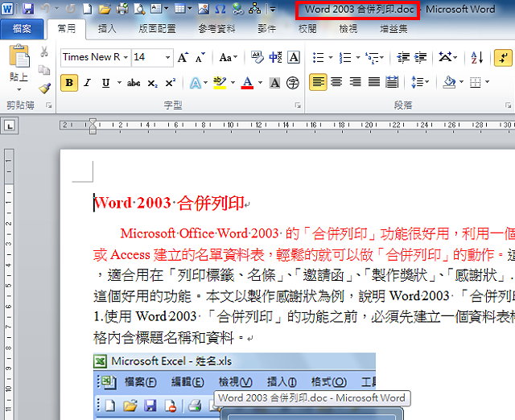Viewport: 515px width, 420px height.
Task: Toggle italic formatting
Action: (x=87, y=83)
